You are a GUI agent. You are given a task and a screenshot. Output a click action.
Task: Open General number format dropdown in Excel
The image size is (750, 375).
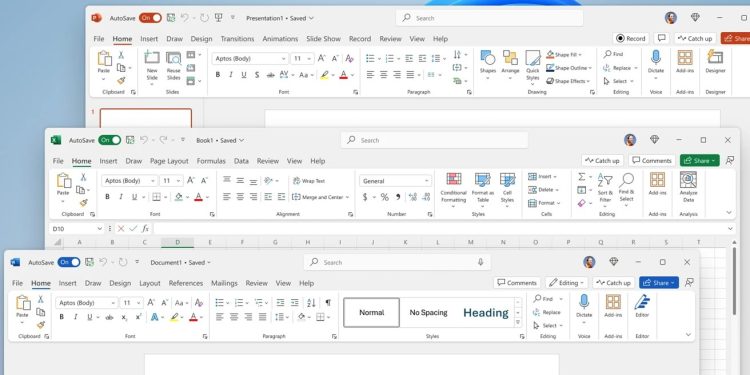coord(426,181)
